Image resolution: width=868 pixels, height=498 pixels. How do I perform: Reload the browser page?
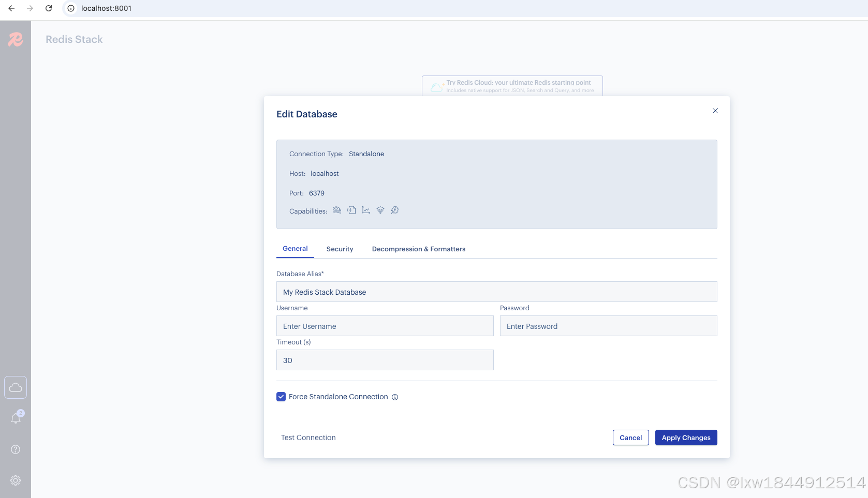point(49,8)
